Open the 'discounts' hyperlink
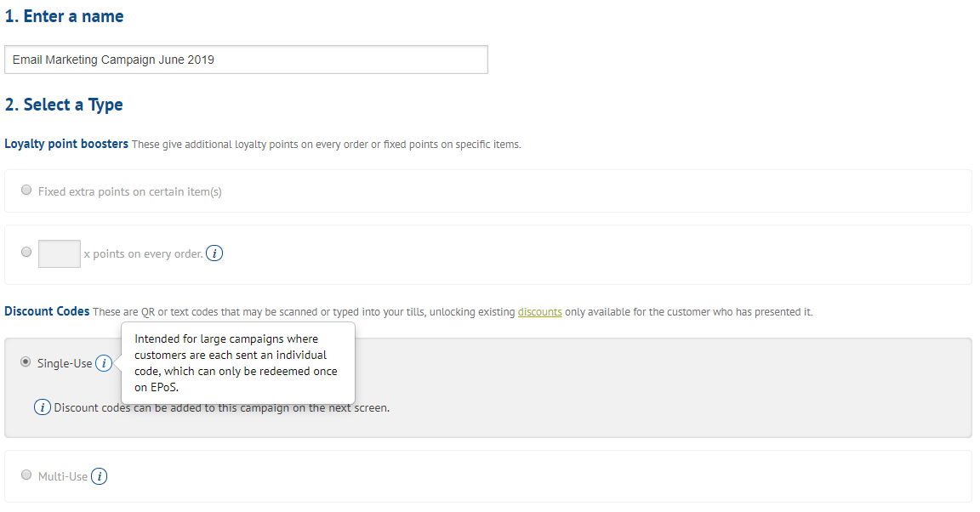 tap(539, 312)
